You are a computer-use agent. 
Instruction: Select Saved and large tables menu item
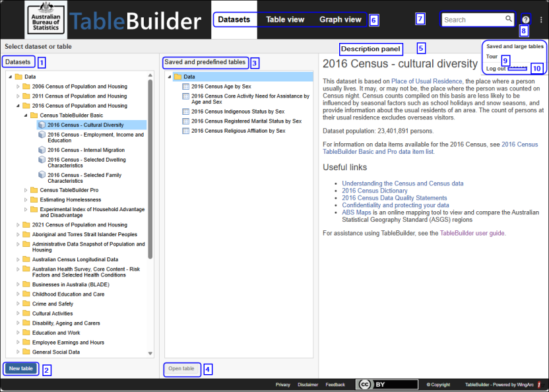[x=515, y=46]
